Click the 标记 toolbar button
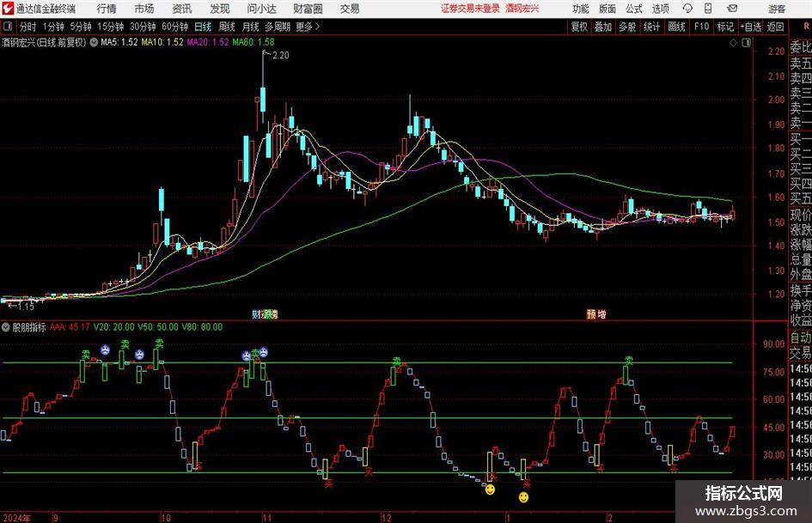The width and height of the screenshot is (812, 523). pos(725,27)
